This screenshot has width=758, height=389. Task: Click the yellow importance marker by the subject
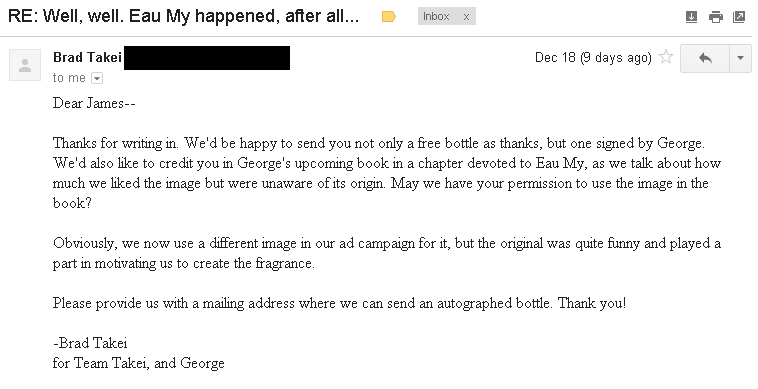point(389,17)
